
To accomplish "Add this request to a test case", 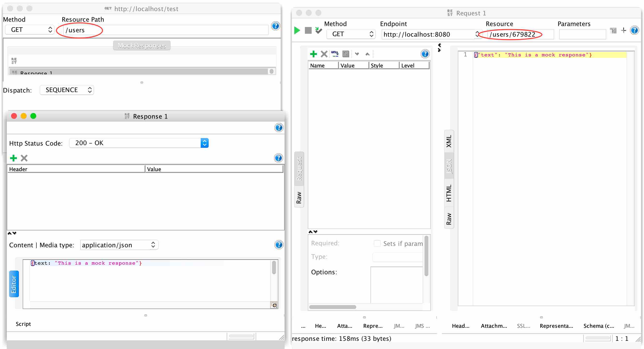I will 318,30.
